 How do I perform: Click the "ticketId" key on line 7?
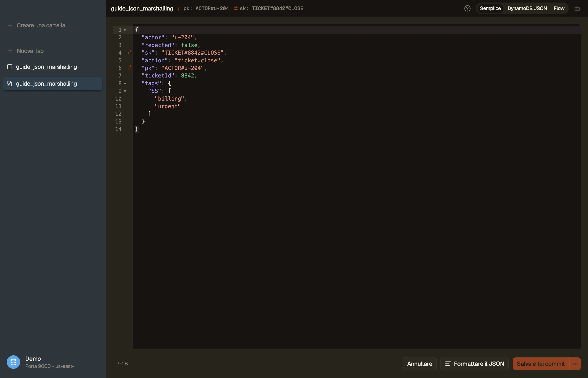point(158,76)
